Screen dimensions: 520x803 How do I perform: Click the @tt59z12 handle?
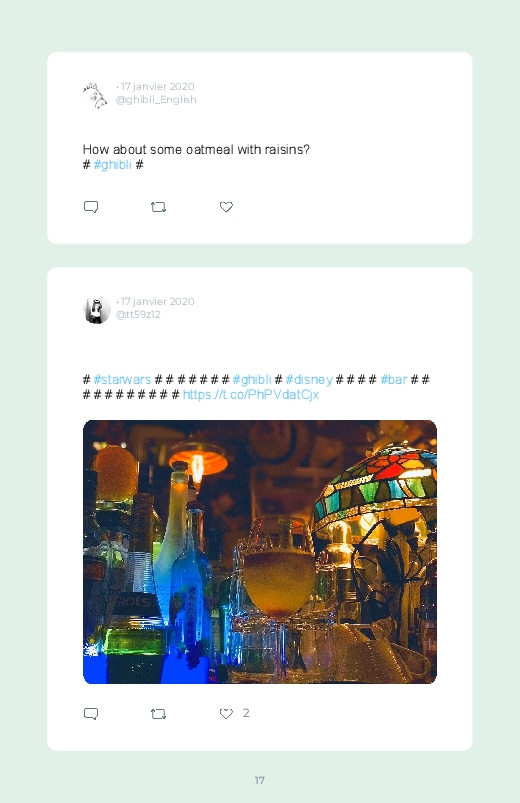(x=138, y=314)
